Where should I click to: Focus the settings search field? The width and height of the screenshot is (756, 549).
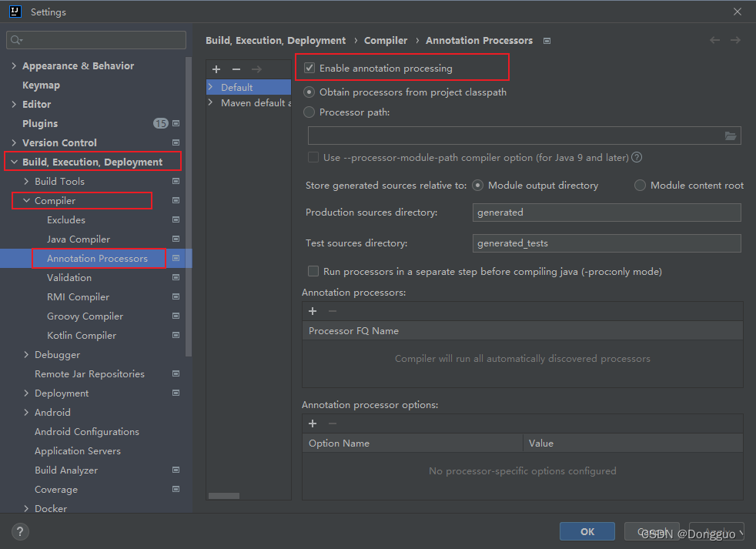click(x=96, y=40)
